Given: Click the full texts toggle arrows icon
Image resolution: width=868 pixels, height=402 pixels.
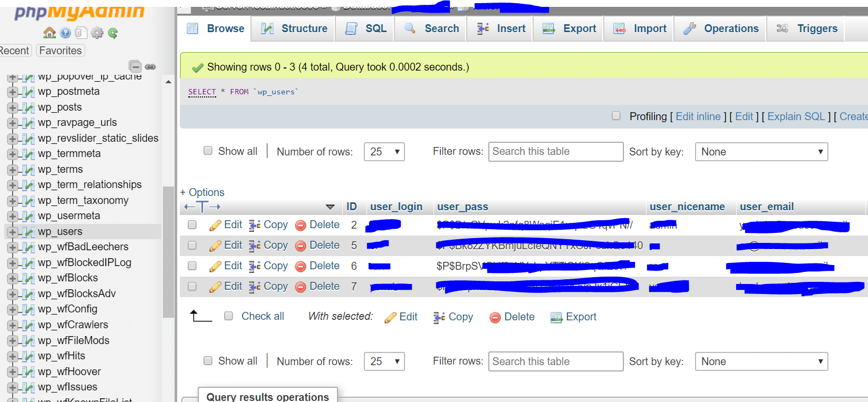Looking at the screenshot, I should [x=202, y=207].
